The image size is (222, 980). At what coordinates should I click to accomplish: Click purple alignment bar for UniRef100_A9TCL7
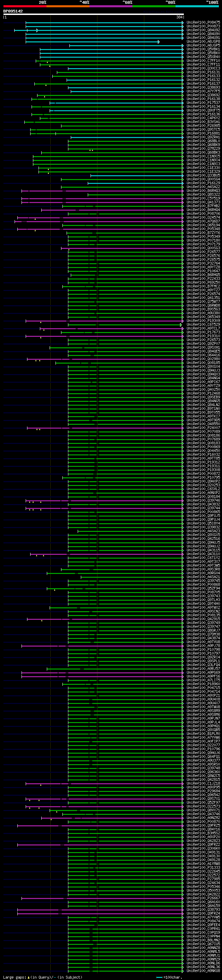click(112, 328)
